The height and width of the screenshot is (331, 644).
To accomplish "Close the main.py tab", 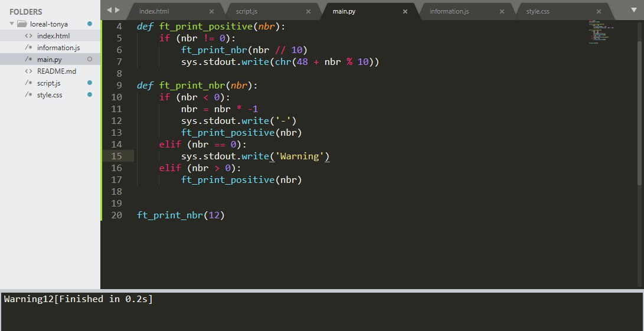I will coord(405,11).
